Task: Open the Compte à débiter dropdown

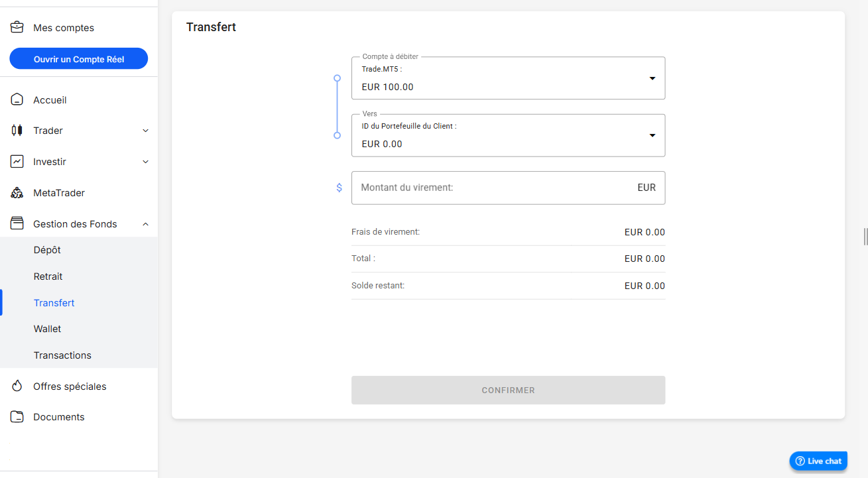Action: click(508, 78)
